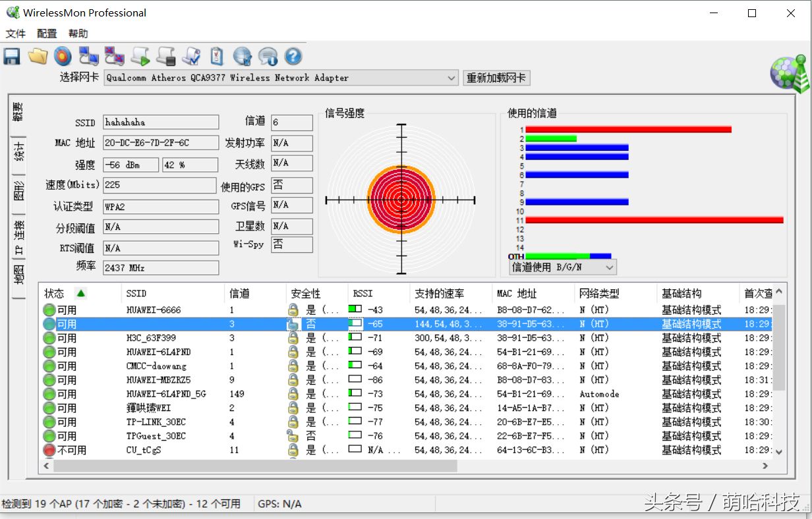Click the signal strength radar display
Screen dimensions: 812x519
pyautogui.click(x=401, y=199)
